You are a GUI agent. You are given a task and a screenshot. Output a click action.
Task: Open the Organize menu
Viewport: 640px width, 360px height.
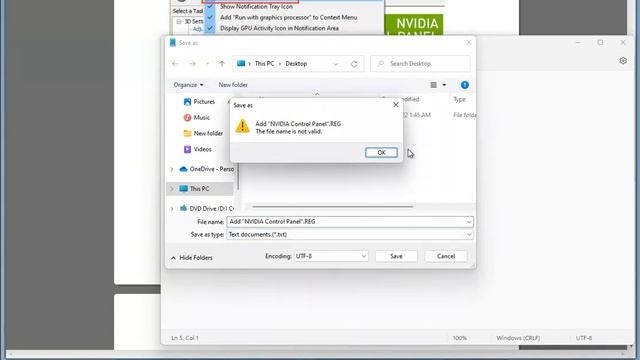(188, 85)
